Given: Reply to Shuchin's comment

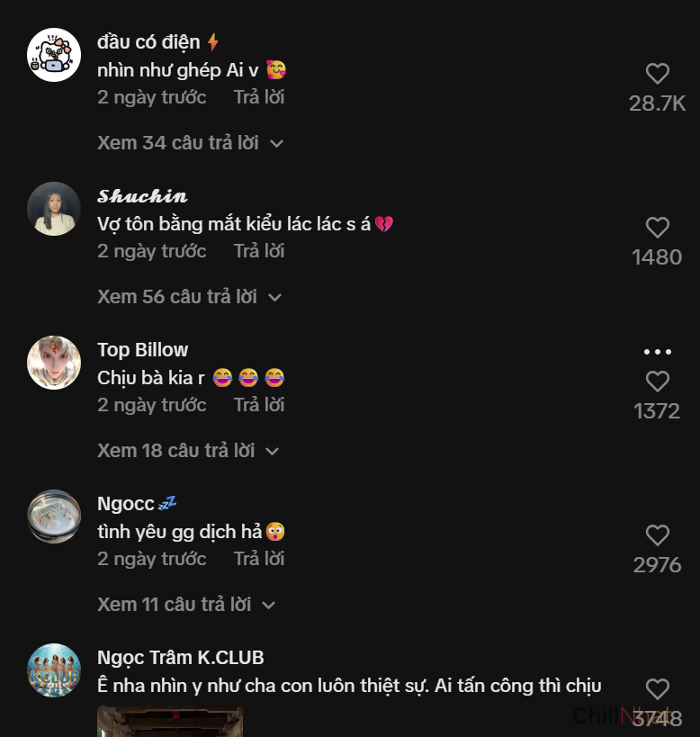Looking at the screenshot, I should tap(259, 251).
